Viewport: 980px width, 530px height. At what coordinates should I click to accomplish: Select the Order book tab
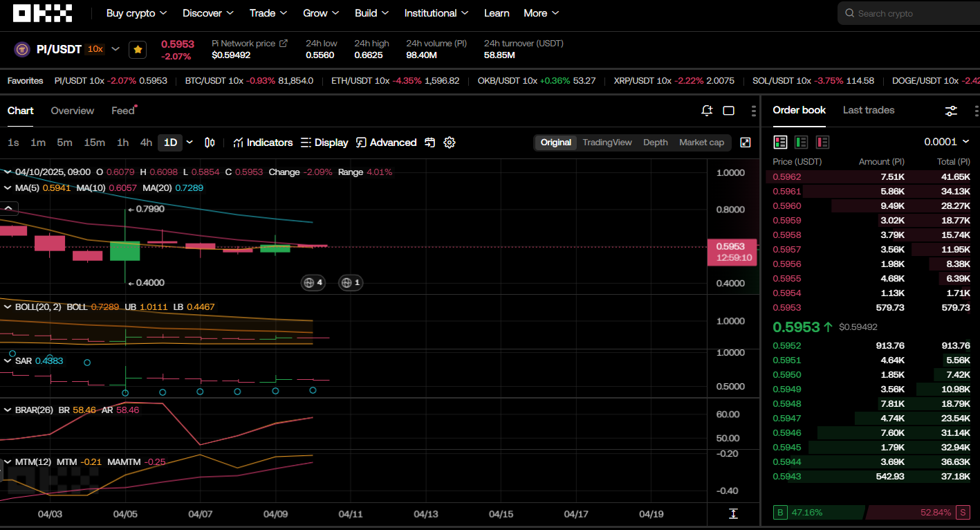coord(799,110)
